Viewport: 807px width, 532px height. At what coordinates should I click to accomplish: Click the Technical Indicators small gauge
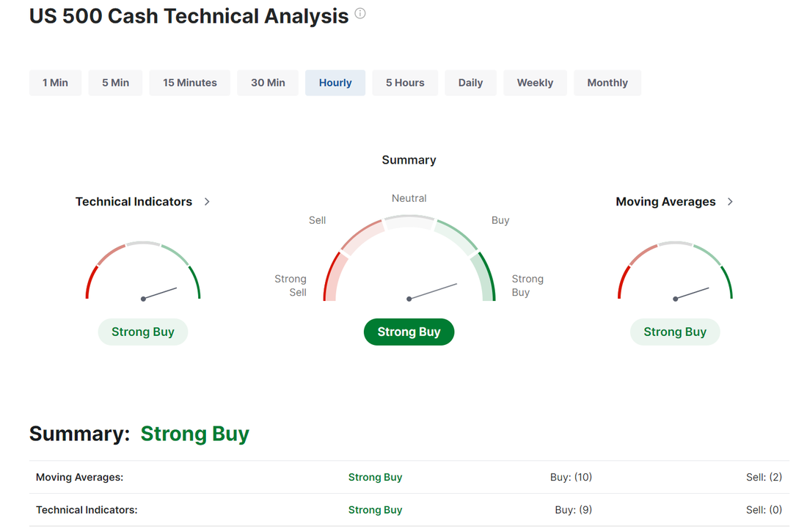[x=143, y=273]
